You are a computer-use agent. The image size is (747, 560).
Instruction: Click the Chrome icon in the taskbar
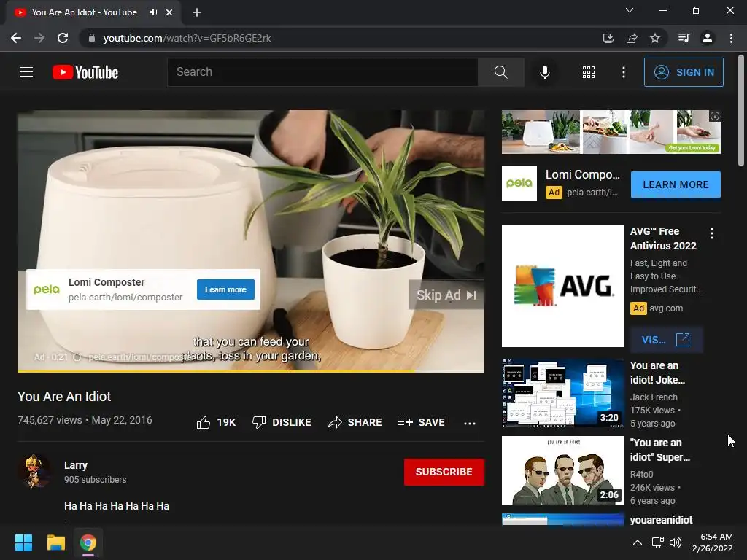coord(88,542)
